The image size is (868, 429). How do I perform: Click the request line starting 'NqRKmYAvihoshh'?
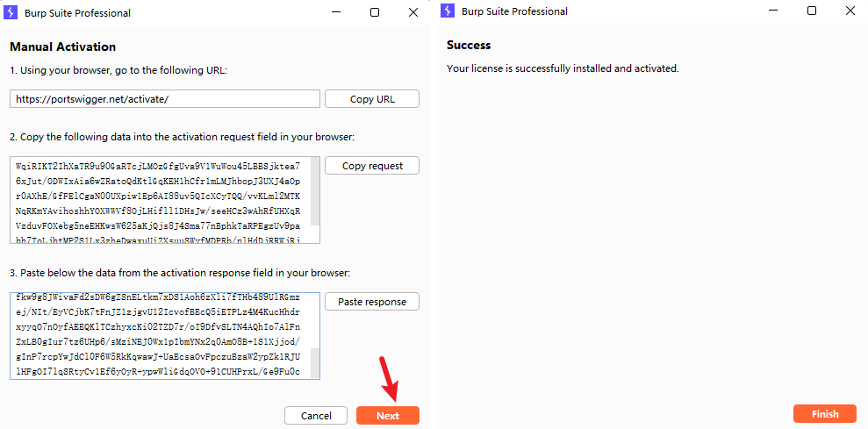tap(158, 211)
